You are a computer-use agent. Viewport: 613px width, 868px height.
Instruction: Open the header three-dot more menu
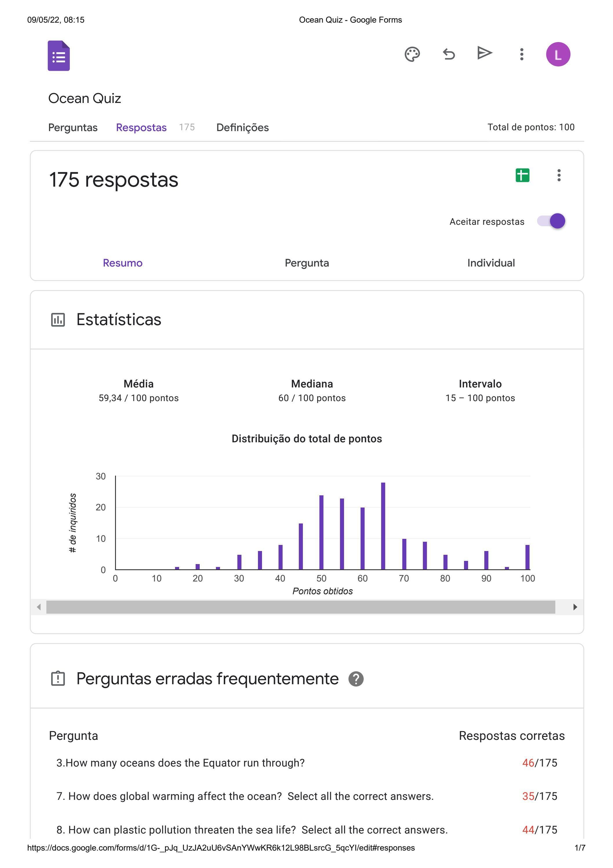click(521, 54)
